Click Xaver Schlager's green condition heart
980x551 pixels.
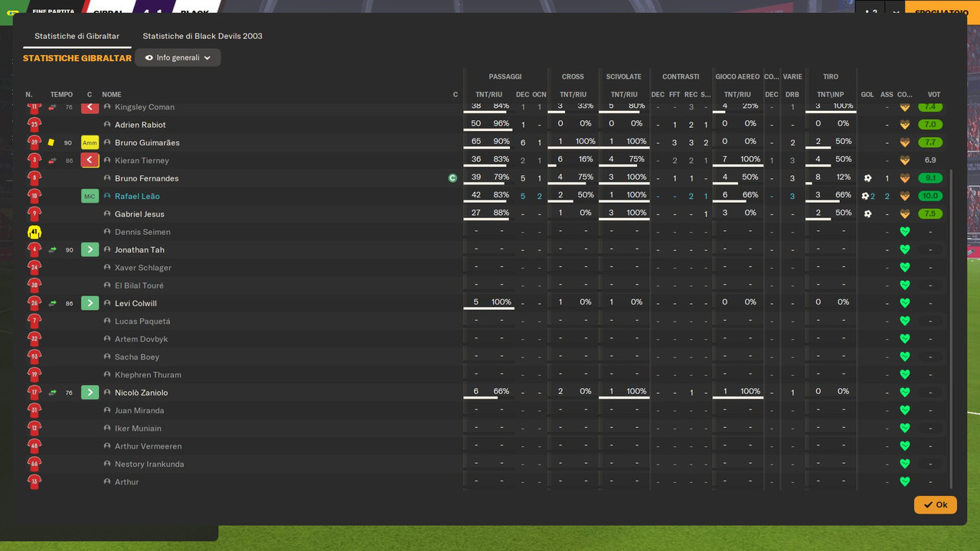pos(904,268)
